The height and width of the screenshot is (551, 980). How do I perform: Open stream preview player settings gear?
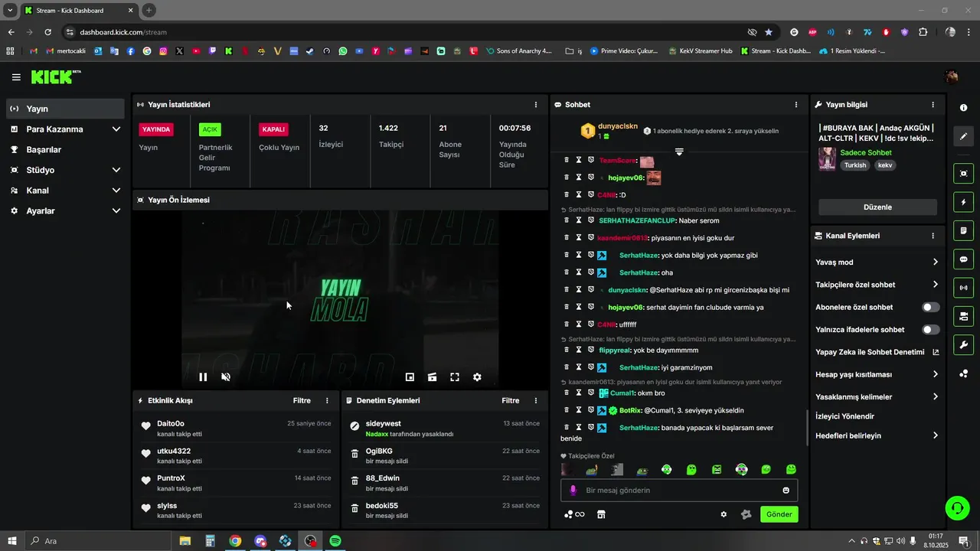[477, 377]
